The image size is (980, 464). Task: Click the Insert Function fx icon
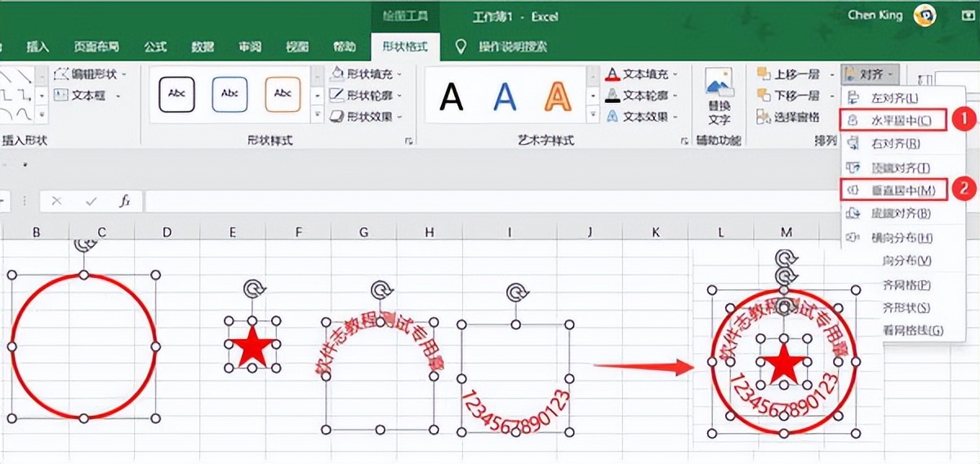125,200
